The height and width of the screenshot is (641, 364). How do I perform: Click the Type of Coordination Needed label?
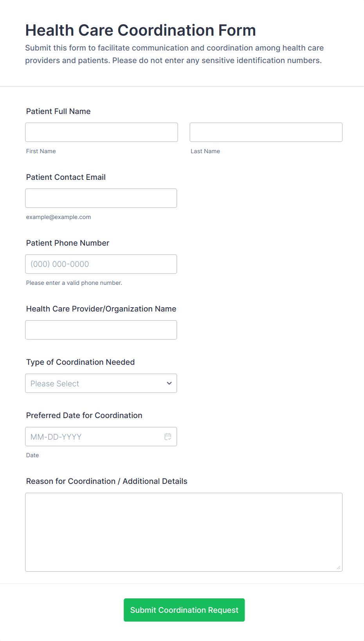[x=80, y=362]
